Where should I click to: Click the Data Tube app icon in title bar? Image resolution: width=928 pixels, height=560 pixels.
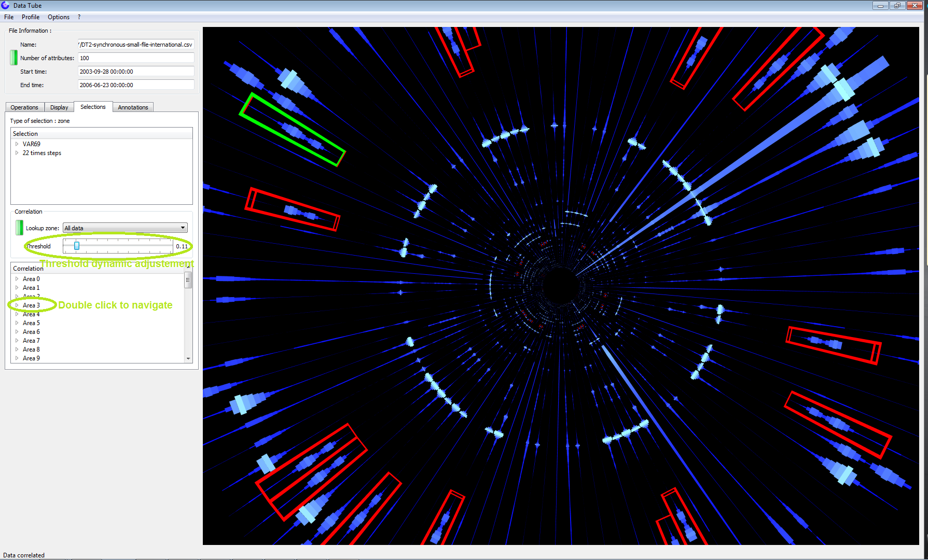click(6, 5)
